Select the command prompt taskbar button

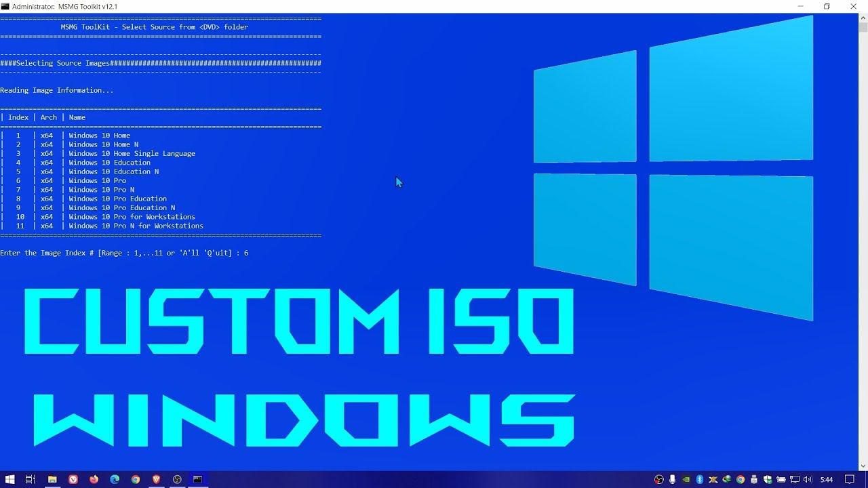tap(198, 479)
